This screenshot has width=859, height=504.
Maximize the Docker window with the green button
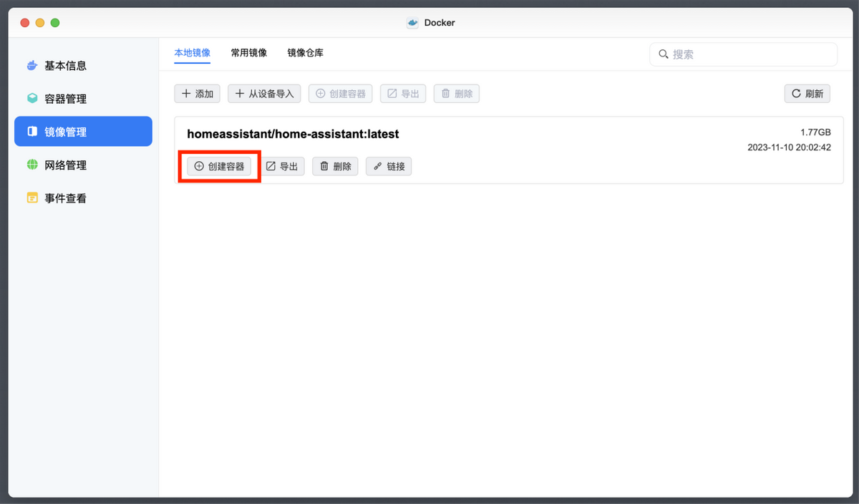[55, 22]
